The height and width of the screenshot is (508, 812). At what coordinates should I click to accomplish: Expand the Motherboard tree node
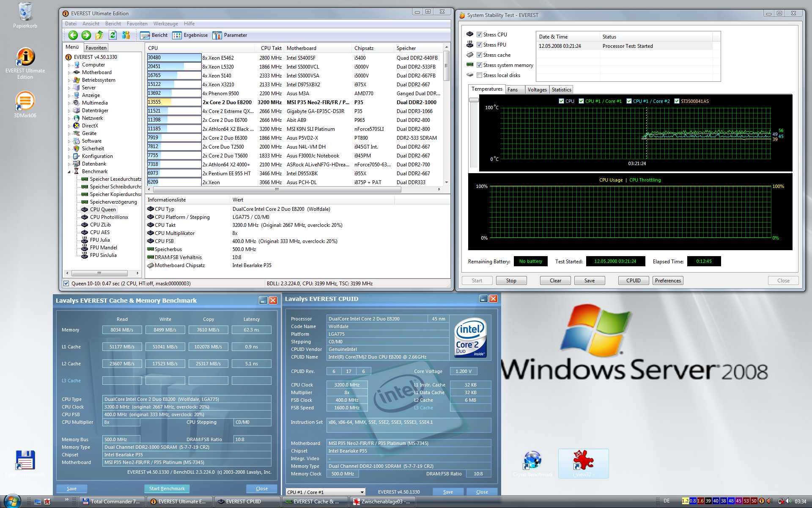click(x=69, y=72)
